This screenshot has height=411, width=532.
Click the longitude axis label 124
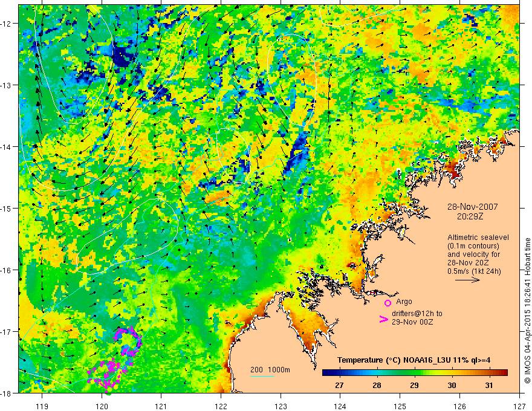coord(340,406)
